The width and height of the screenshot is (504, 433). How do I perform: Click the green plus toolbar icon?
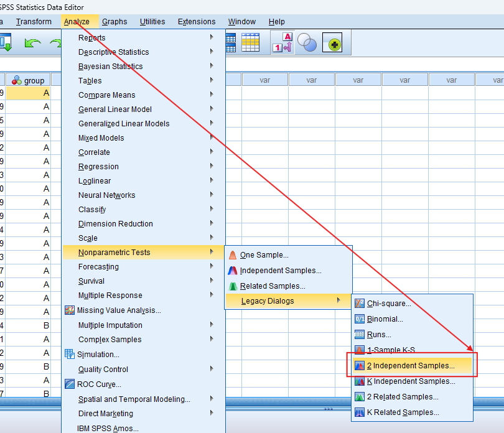pos(334,44)
